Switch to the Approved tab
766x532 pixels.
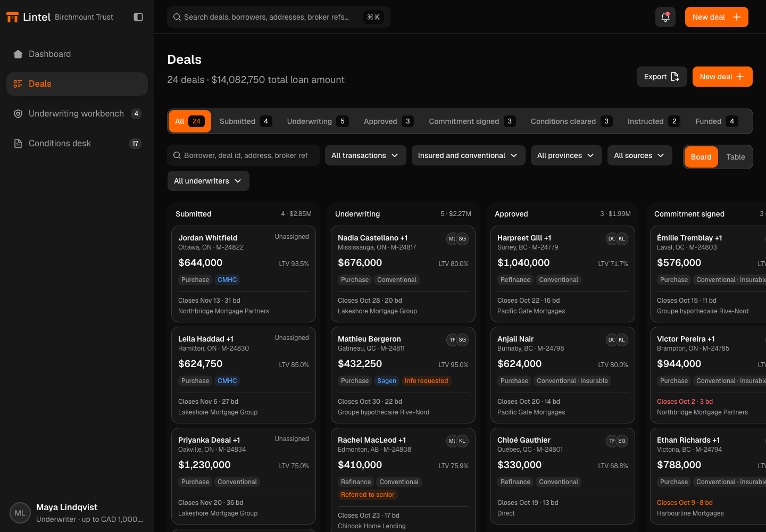coord(389,121)
